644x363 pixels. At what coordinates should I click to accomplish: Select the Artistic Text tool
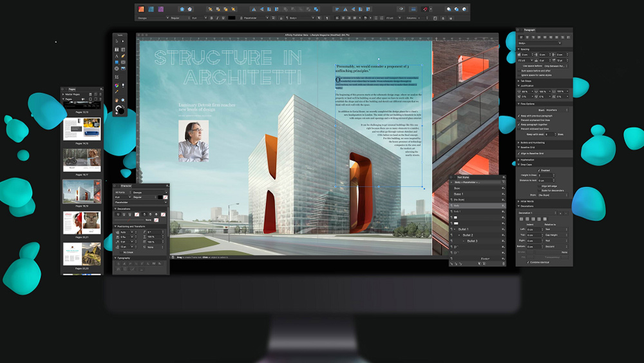pos(117,56)
